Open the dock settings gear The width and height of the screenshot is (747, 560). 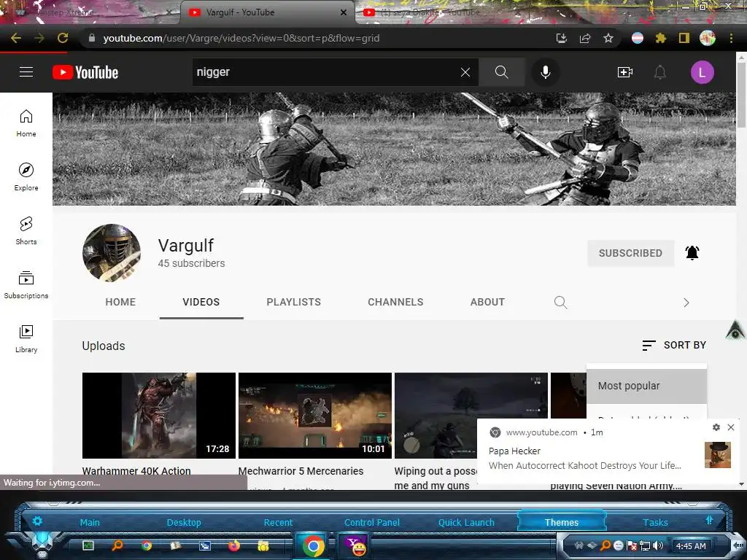coord(37,521)
